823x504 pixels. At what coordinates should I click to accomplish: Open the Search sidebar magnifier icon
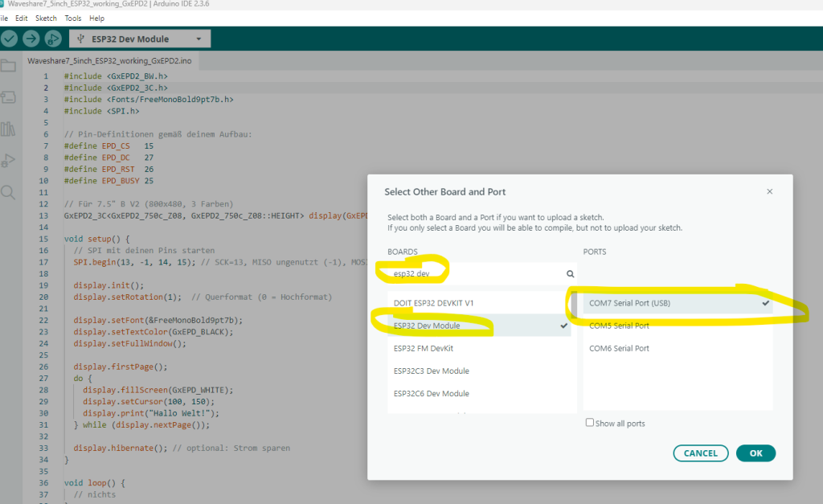click(8, 192)
